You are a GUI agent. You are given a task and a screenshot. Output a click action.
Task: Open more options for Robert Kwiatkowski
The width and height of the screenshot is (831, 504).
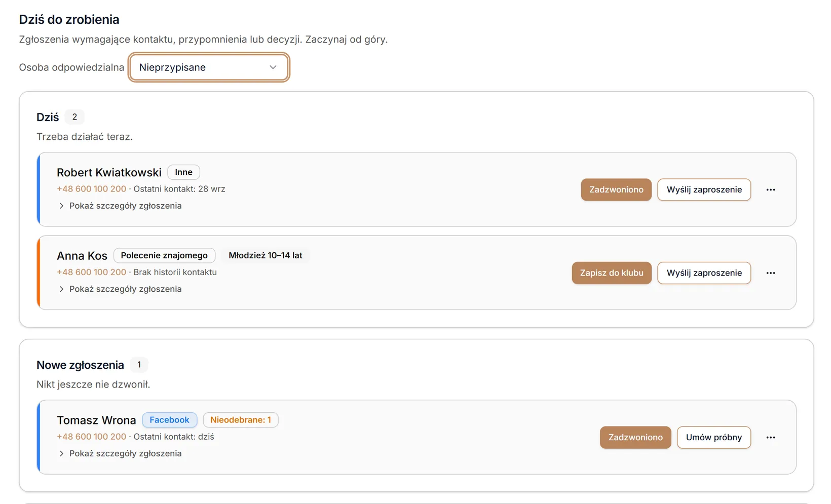[770, 189]
